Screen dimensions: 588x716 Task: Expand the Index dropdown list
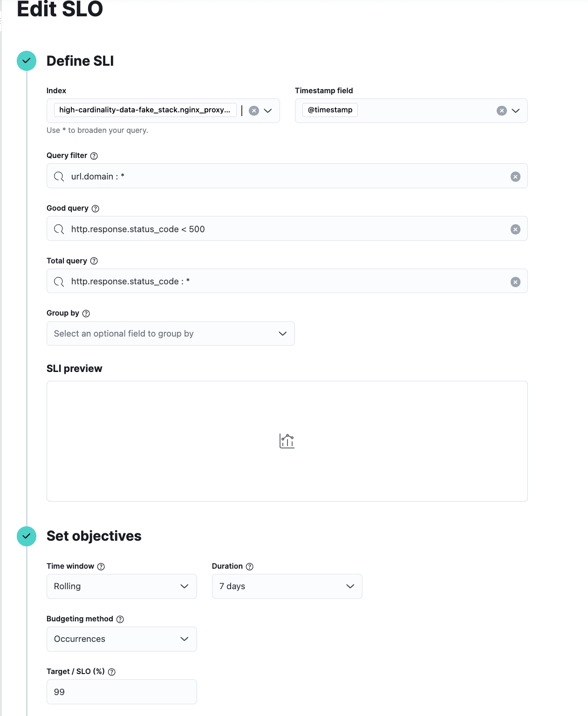pyautogui.click(x=268, y=110)
